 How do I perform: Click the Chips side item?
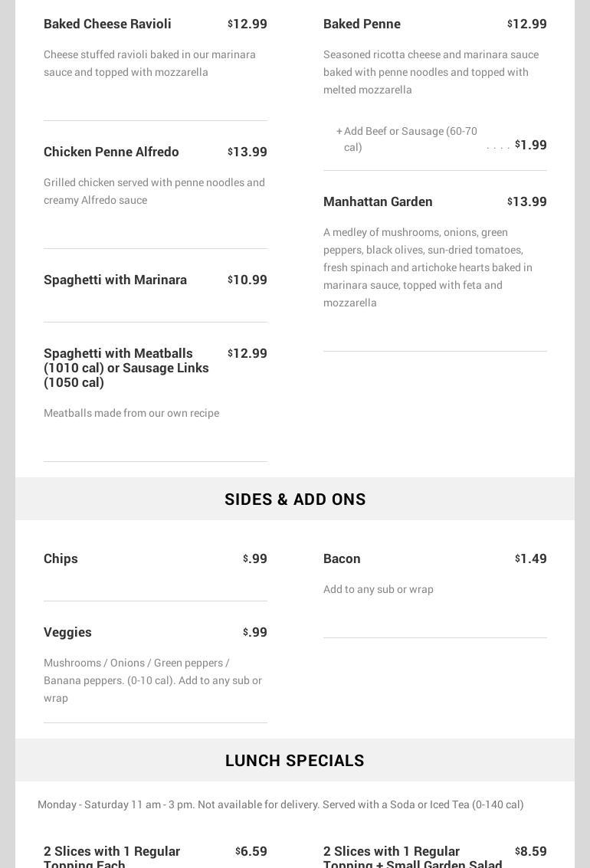[x=61, y=558]
